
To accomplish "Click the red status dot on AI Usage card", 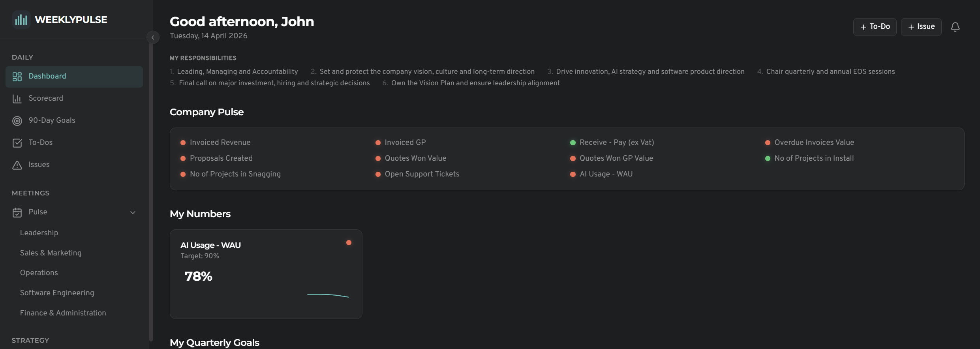I will coord(349,243).
